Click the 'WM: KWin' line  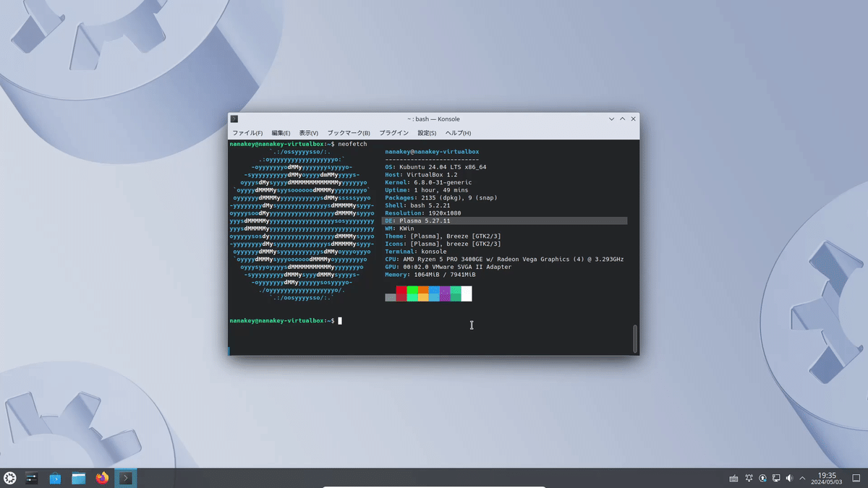pos(399,228)
